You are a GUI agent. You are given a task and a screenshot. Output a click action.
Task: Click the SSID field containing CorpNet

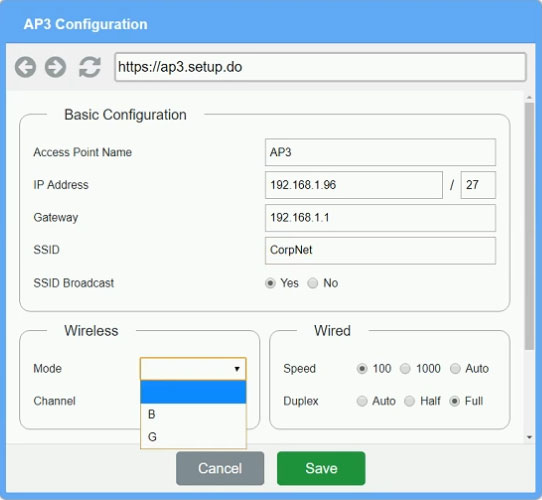(380, 251)
